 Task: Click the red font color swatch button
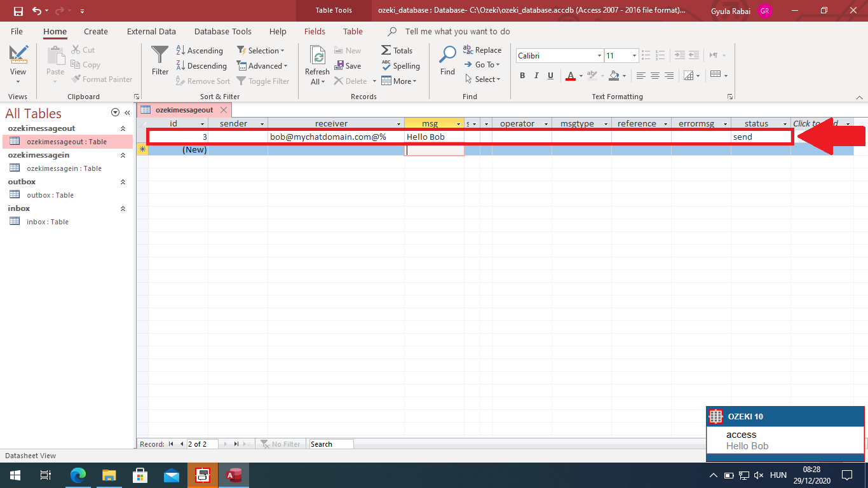[569, 76]
